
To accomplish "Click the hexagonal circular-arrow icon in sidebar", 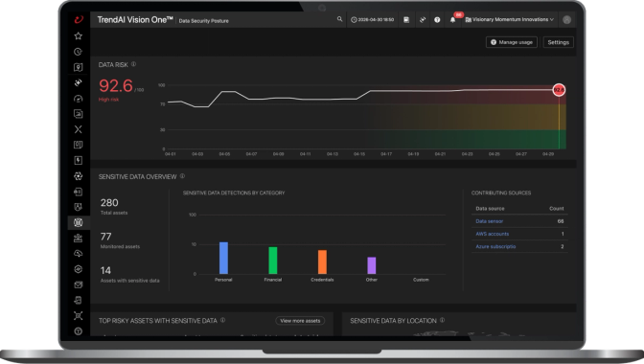I will click(x=78, y=269).
